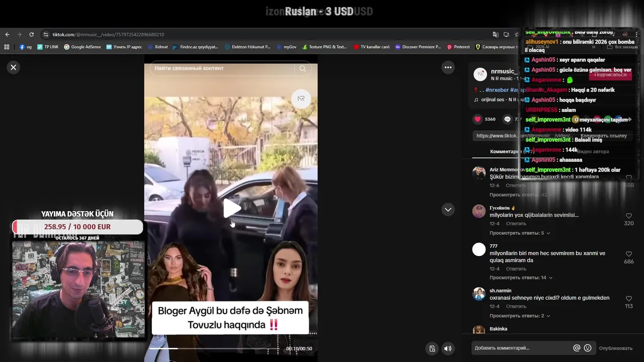
Task: Open the TP LINK bookmark
Action: [x=48, y=47]
